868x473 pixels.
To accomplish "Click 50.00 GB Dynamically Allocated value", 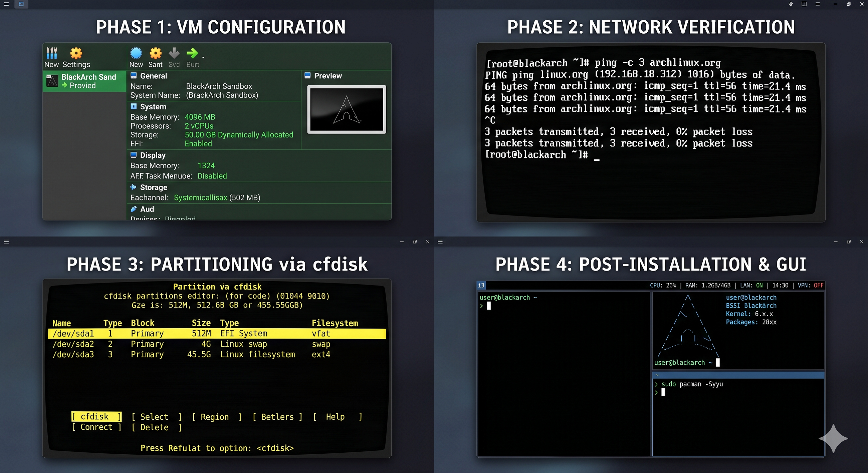I will pos(239,135).
